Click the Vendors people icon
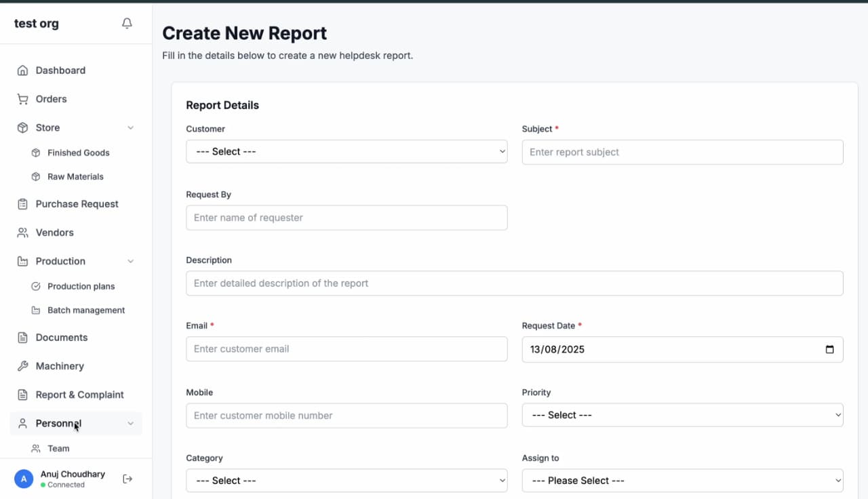Screen dimensions: 868x499 pyautogui.click(x=23, y=233)
